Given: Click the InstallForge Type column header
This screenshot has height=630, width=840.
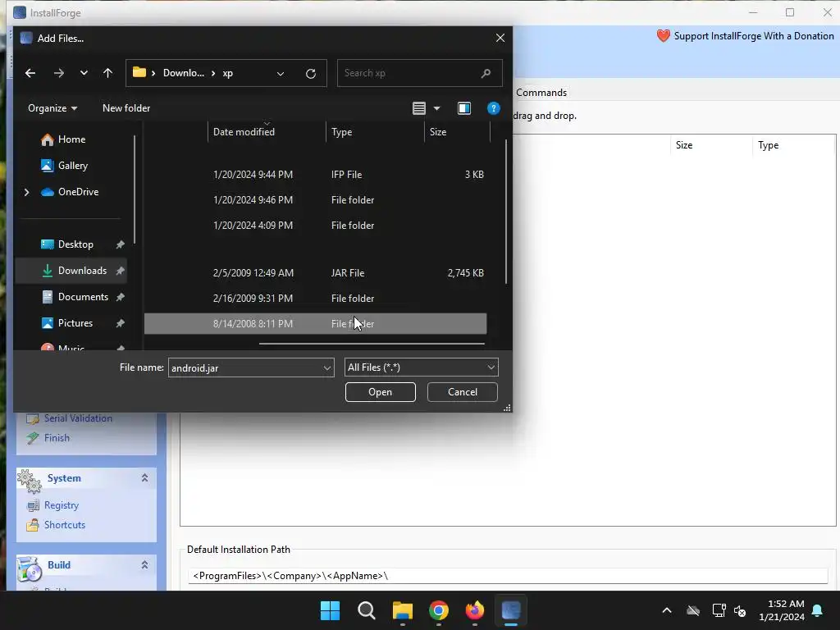Looking at the screenshot, I should [x=794, y=145].
